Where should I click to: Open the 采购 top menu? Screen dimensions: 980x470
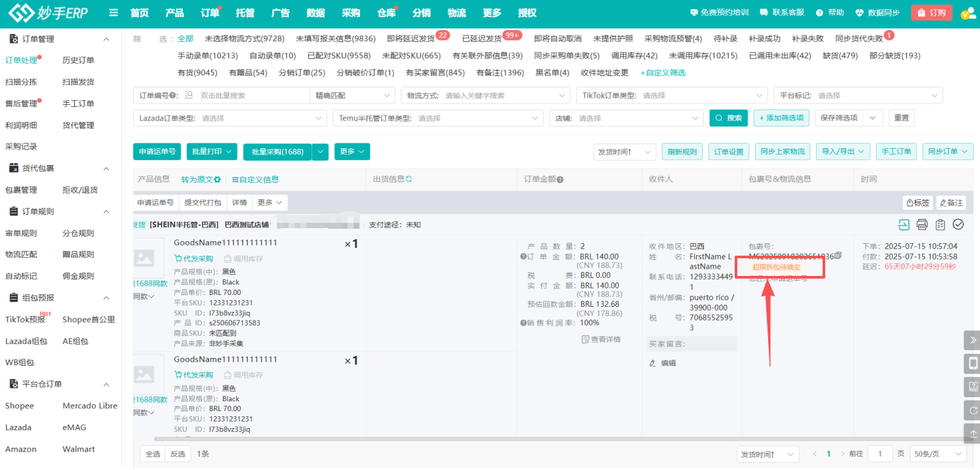pos(351,13)
